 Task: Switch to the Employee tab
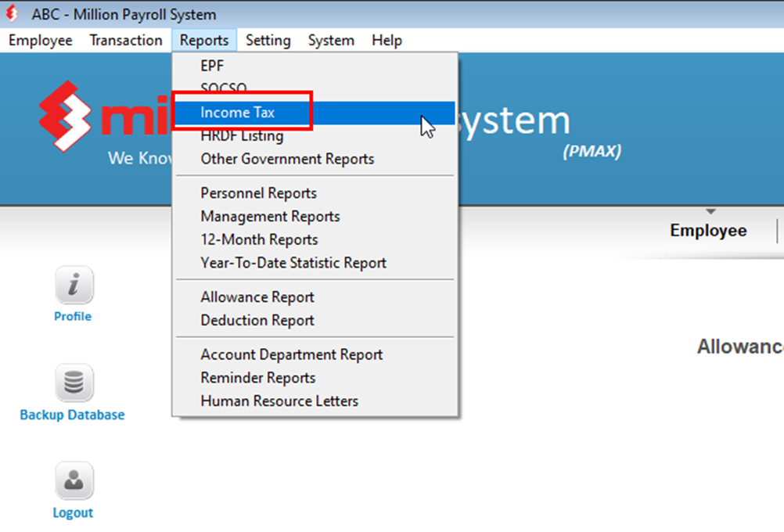[709, 231]
